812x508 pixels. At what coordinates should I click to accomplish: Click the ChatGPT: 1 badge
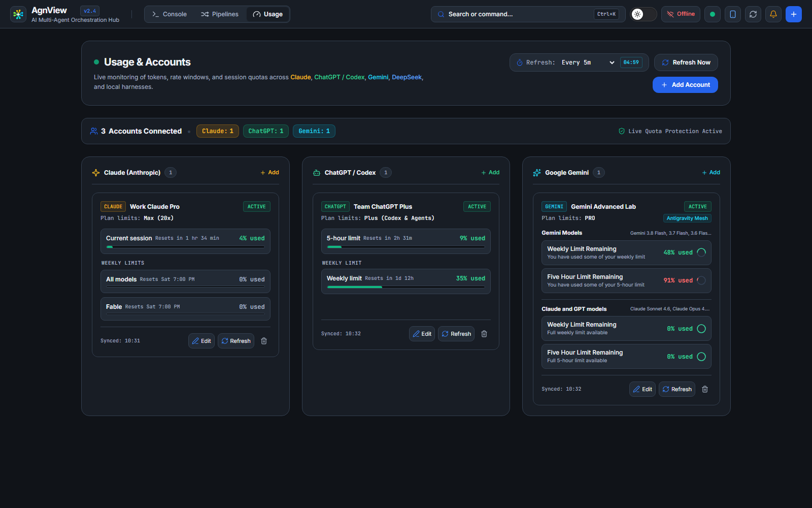pyautogui.click(x=266, y=131)
